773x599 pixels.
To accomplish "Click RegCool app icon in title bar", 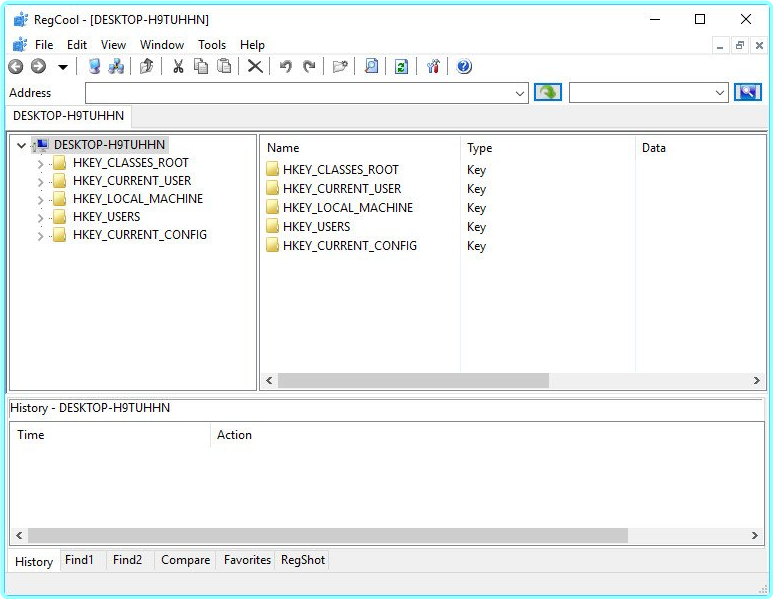I will 21,20.
